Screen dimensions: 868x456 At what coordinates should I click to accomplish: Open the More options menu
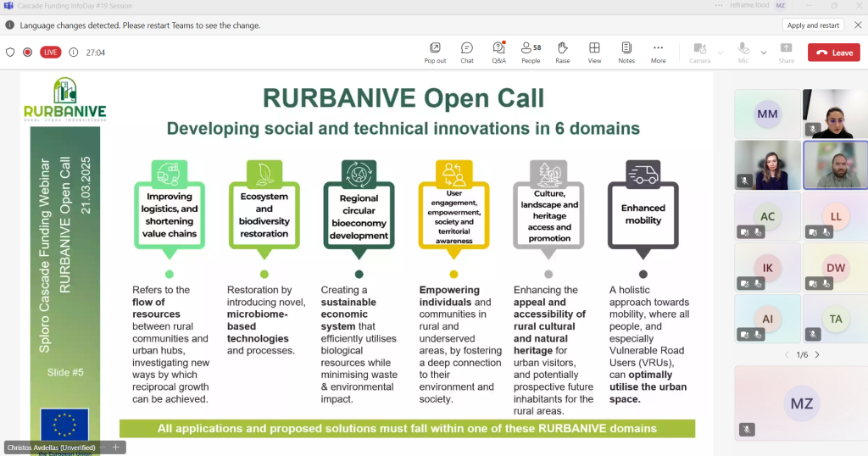(x=659, y=53)
